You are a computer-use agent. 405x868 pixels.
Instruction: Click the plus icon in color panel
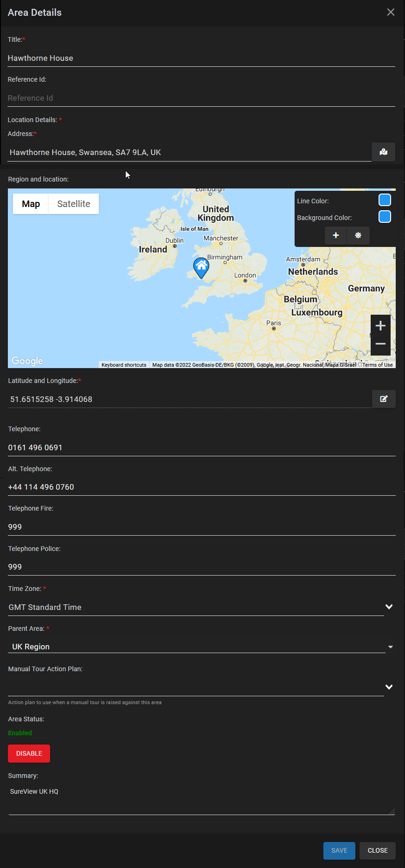(336, 235)
